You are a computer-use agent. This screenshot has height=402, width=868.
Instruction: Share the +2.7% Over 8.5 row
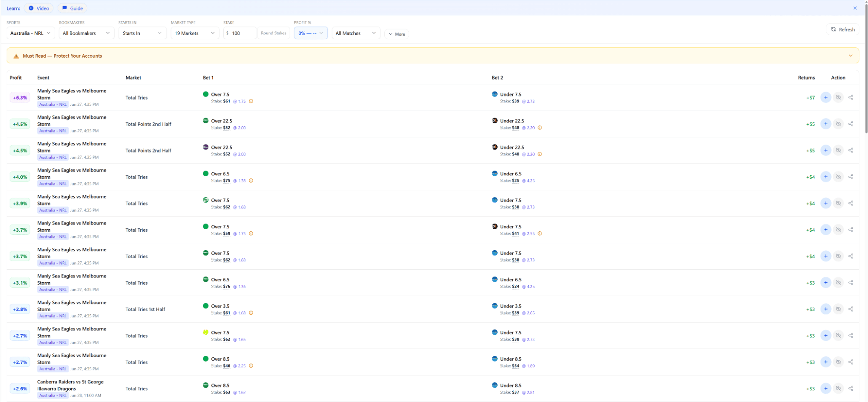coord(851,362)
